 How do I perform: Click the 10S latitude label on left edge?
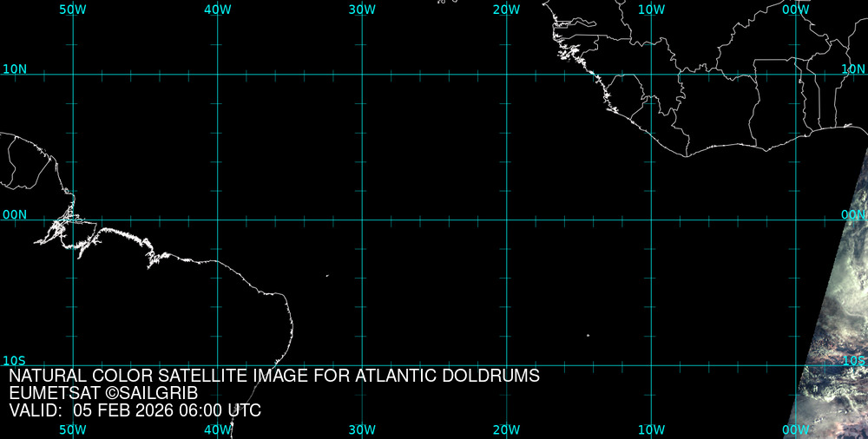(14, 360)
